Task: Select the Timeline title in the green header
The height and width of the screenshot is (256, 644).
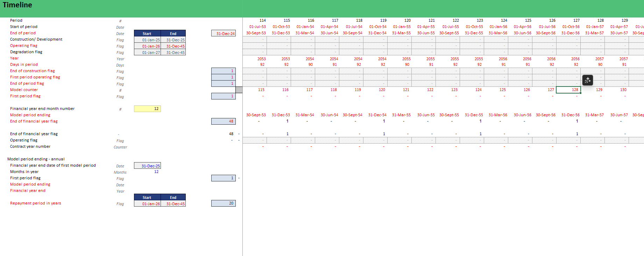Action: coord(17,5)
